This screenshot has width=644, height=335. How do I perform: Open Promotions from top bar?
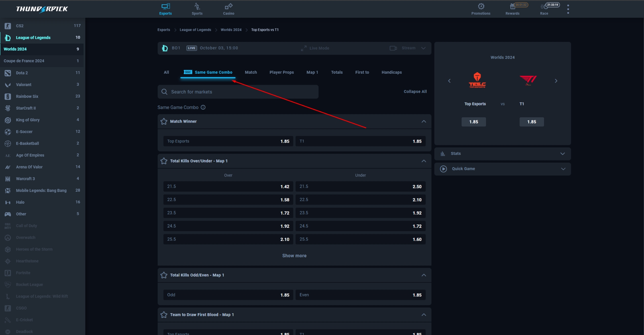pos(481,9)
